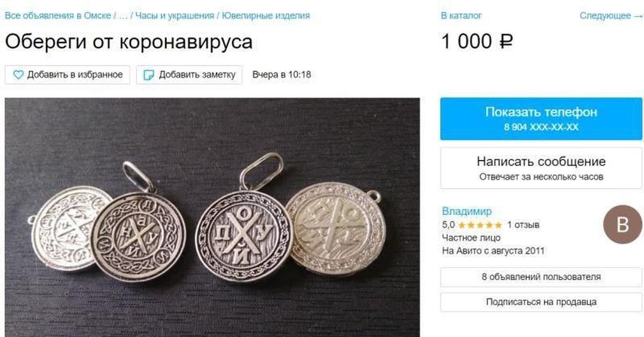Subscribe to seller via Подписаться на продавца
This screenshot has width=644, height=337.
pos(541,302)
